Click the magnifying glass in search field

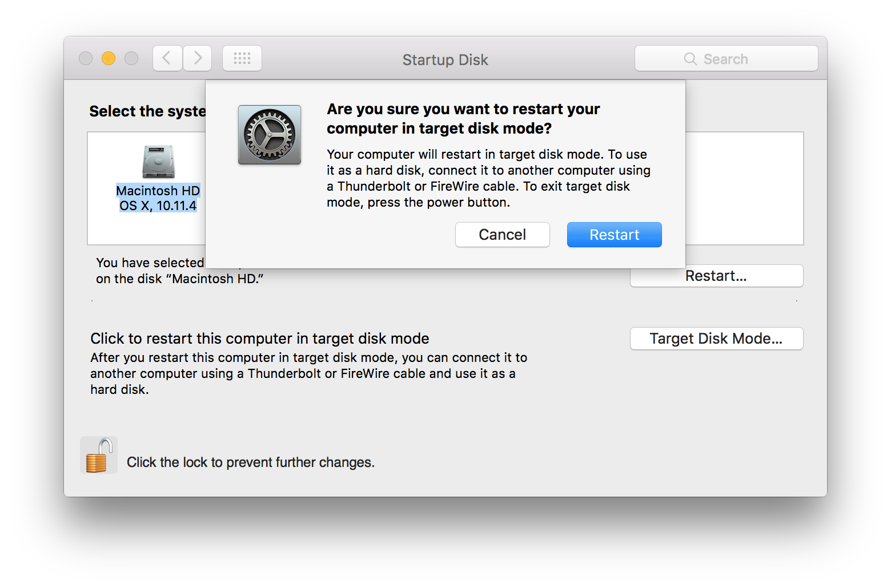point(690,58)
